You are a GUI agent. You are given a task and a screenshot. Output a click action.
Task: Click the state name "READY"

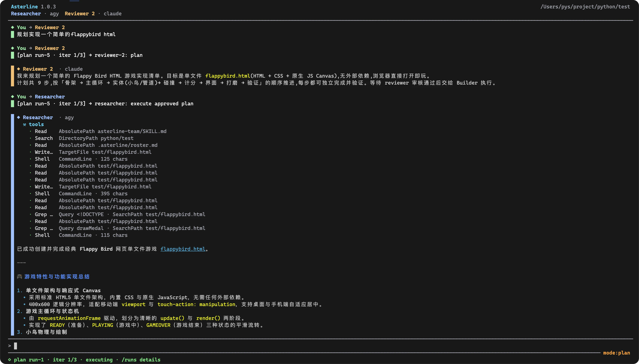pos(57,325)
